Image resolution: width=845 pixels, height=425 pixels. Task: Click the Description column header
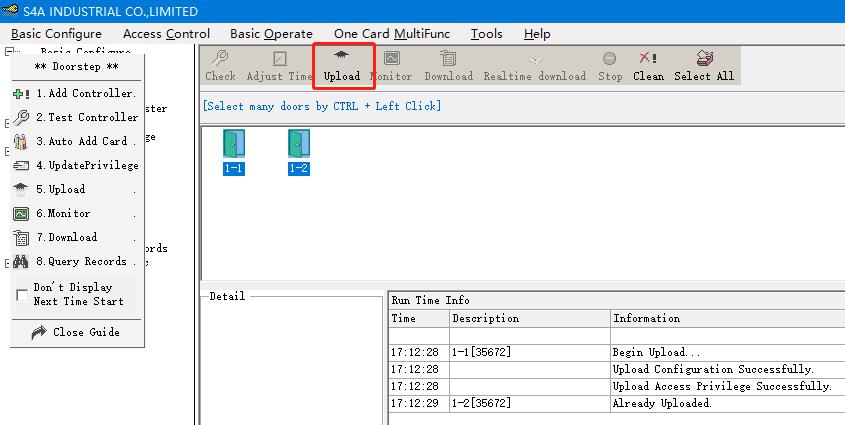click(x=485, y=318)
